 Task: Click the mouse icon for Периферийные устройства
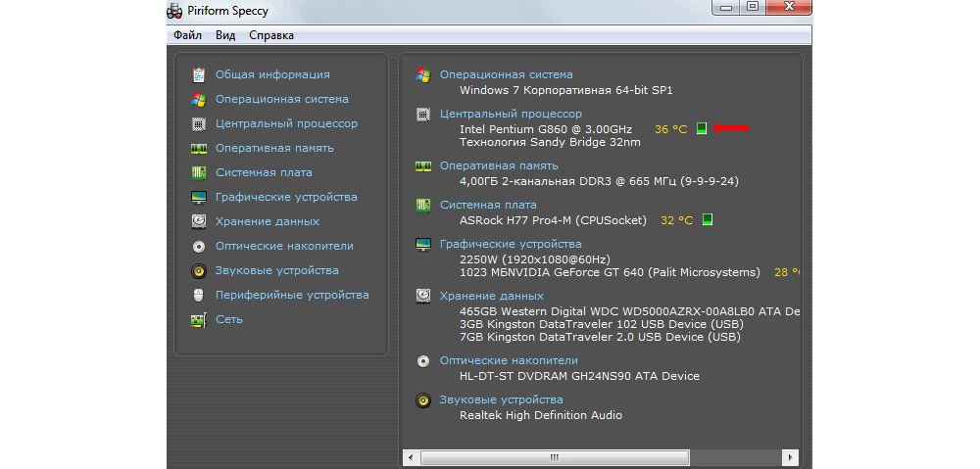pos(199,295)
